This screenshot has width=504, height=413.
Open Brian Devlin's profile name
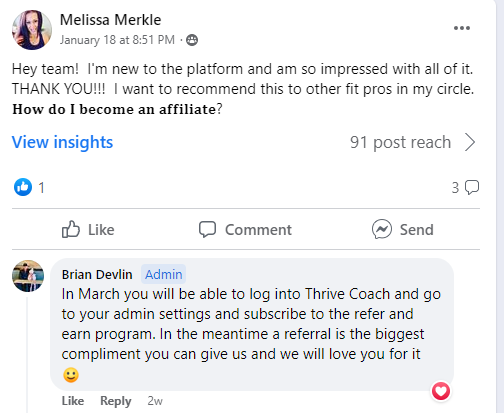tap(97, 275)
